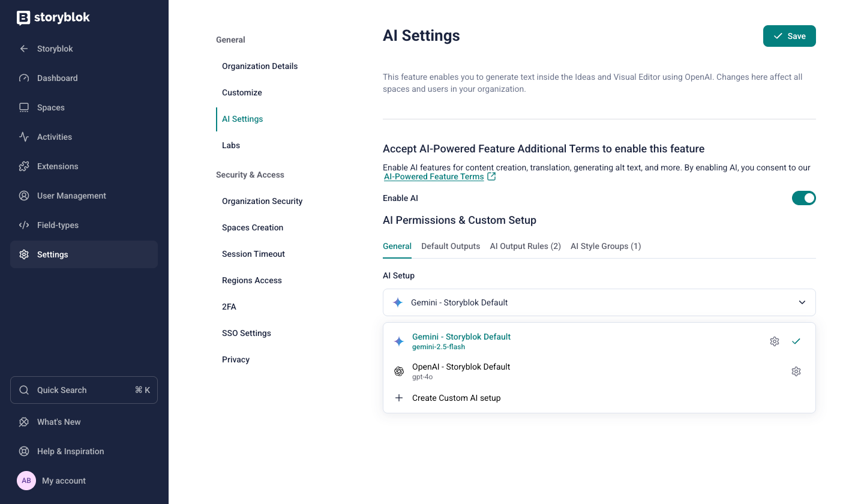Click the checkmark on selected Gemini option
Viewport: 864px width, 504px height.
tap(796, 341)
